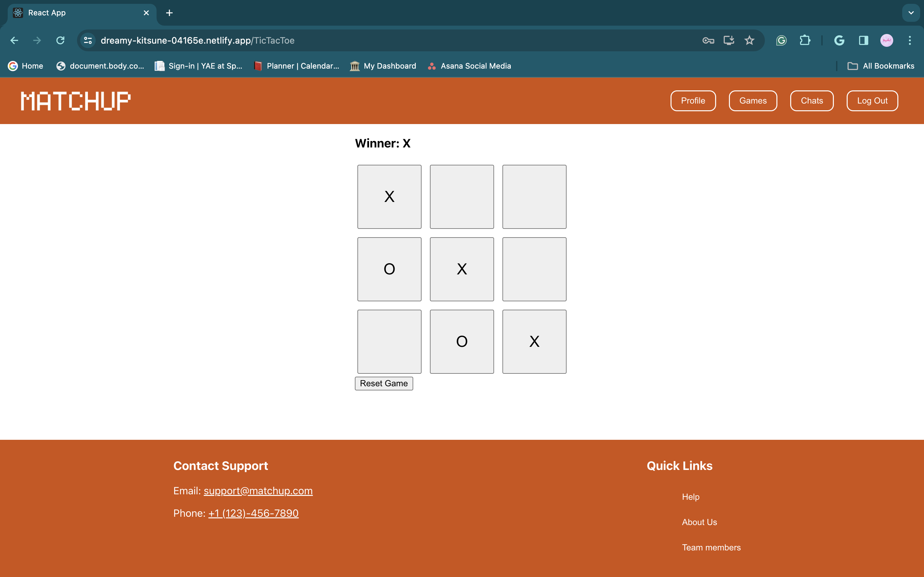Viewport: 924px width, 577px height.
Task: Go to the Chats page
Action: pyautogui.click(x=811, y=101)
